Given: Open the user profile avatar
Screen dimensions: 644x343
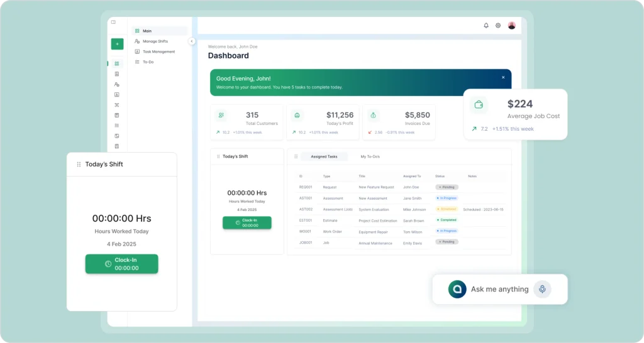Looking at the screenshot, I should coord(511,25).
